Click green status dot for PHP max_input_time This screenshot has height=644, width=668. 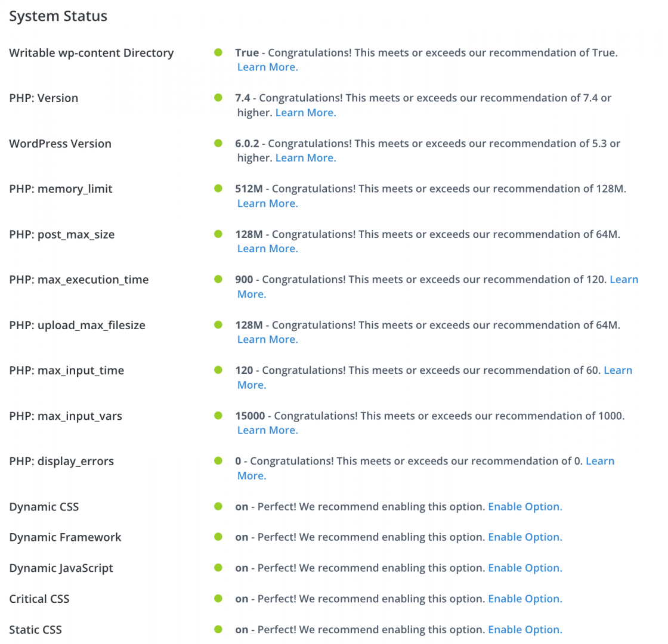[218, 370]
